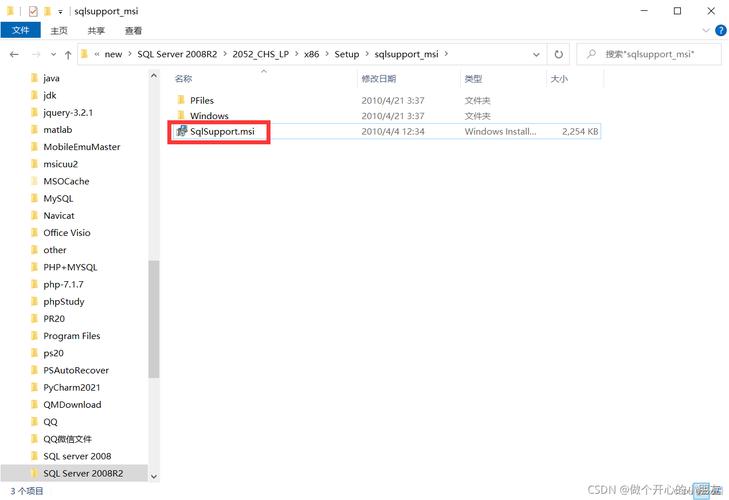Select php-7.1.7 folder in navigation pane
Viewport: 729px width, 500px height.
coord(63,285)
